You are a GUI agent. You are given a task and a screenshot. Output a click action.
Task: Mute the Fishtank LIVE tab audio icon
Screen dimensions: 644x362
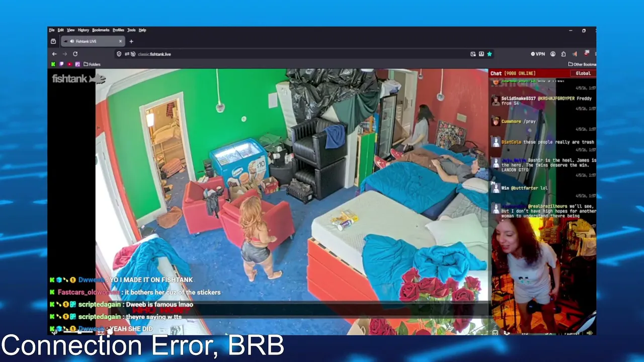tap(72, 41)
